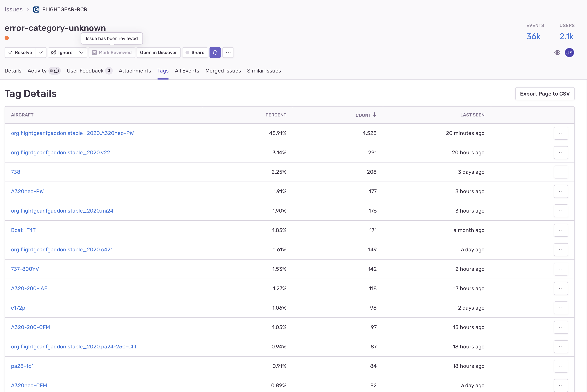Open the row actions menu for pa28-161
Image resolution: width=587 pixels, height=392 pixels.
(561, 366)
